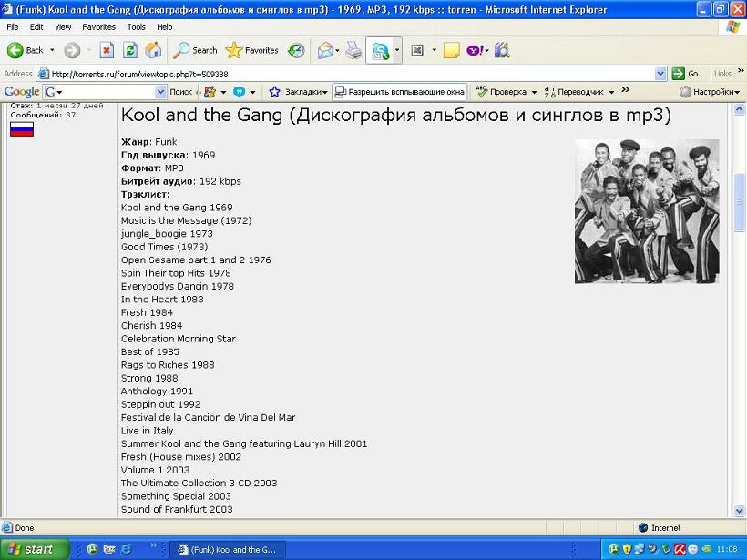Click the page scrollbar down arrow

(740, 511)
